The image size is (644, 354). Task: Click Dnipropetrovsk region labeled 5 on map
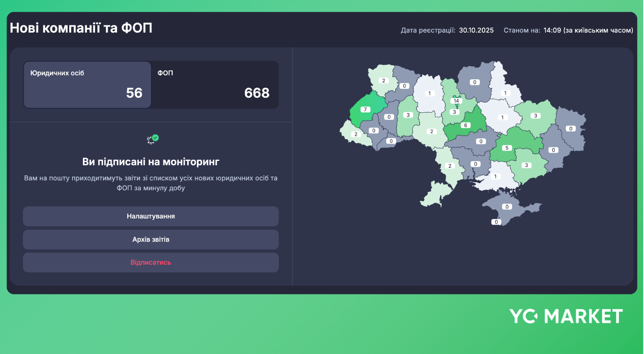point(507,148)
